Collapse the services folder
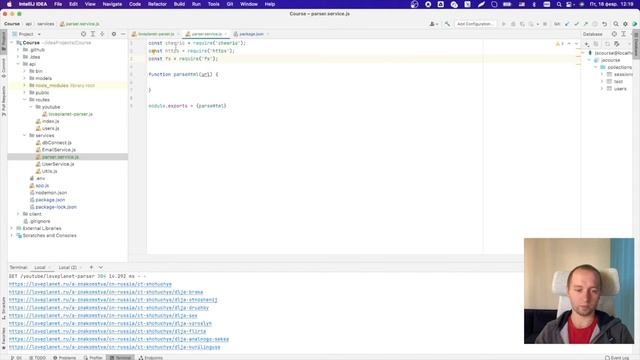The height and width of the screenshot is (360, 640). [24, 136]
